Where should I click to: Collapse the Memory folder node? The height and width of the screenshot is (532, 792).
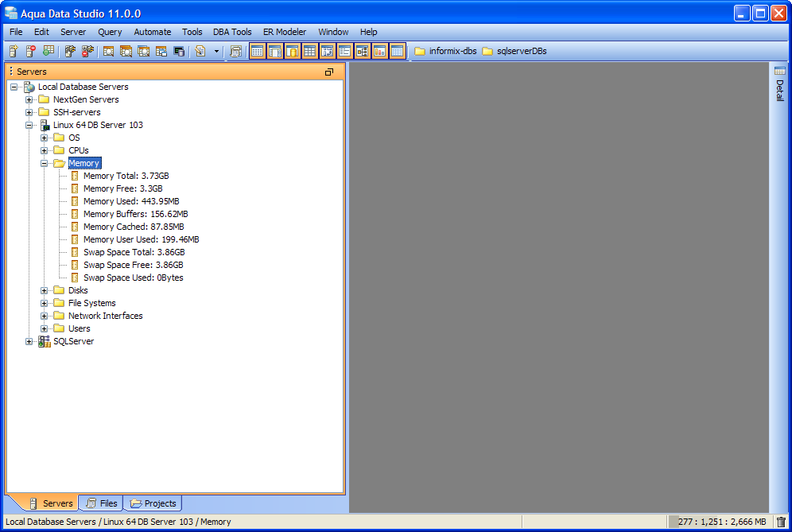44,163
